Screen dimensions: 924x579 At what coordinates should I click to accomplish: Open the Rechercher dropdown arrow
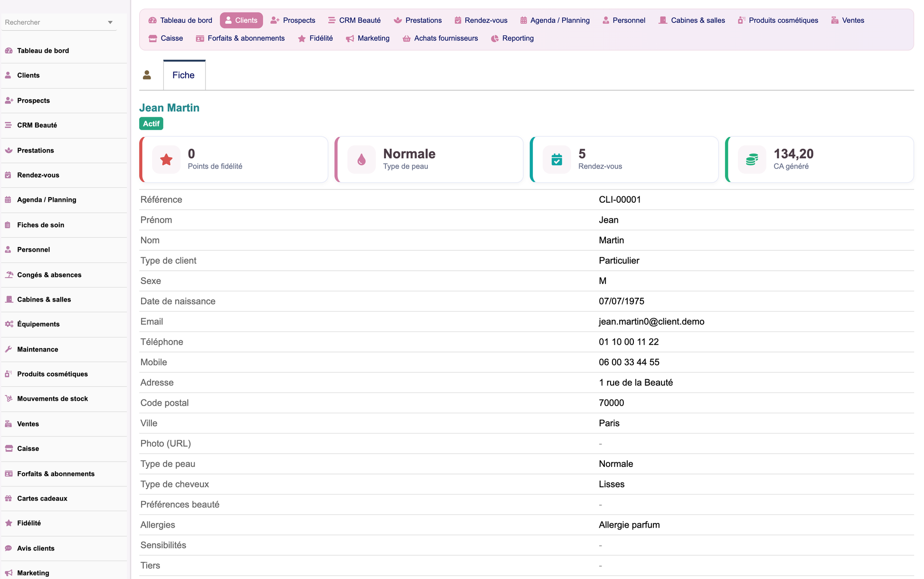[110, 22]
